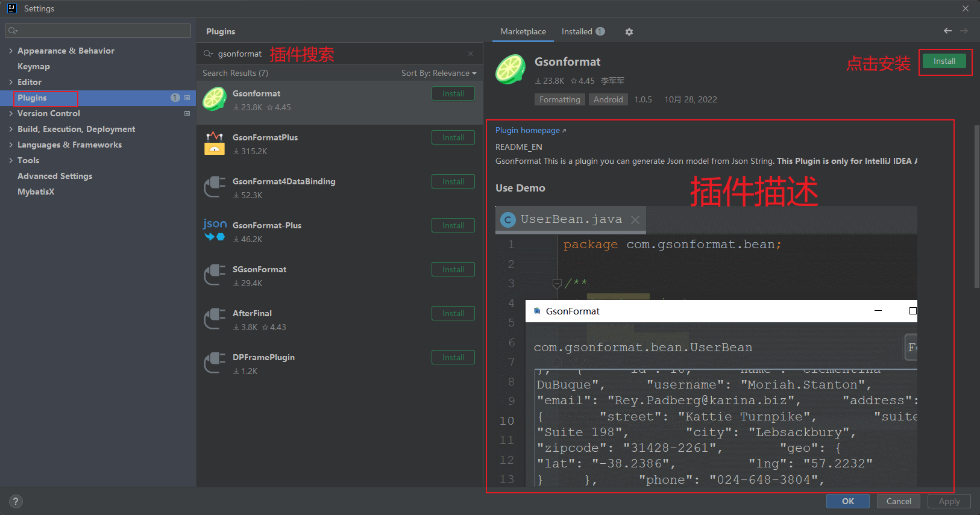Click the GsonFormatPlus plugin icon
The height and width of the screenshot is (515, 980).
pos(215,143)
